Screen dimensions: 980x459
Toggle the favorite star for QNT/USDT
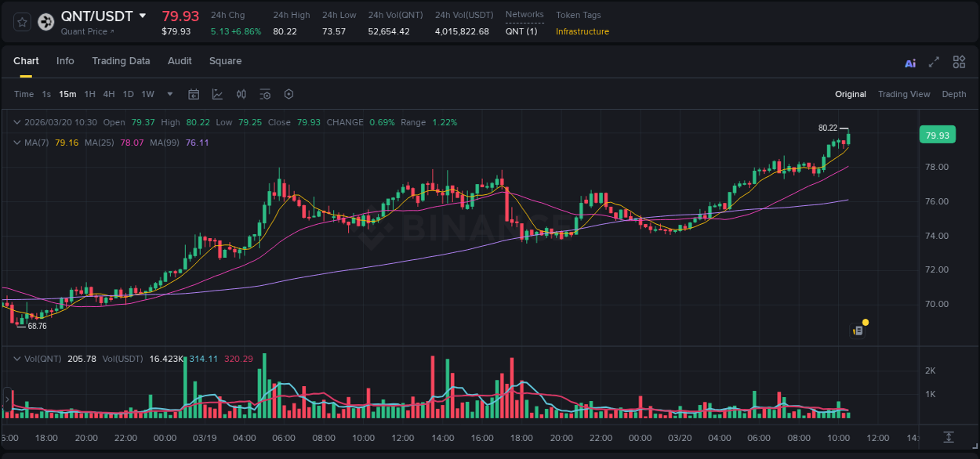[x=20, y=23]
